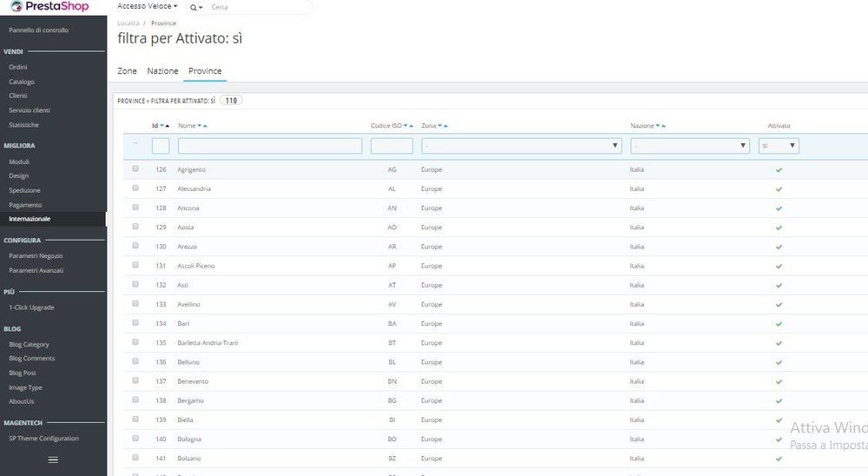The height and width of the screenshot is (476, 868).
Task: Sort Nome column descending arrow
Action: click(200, 126)
